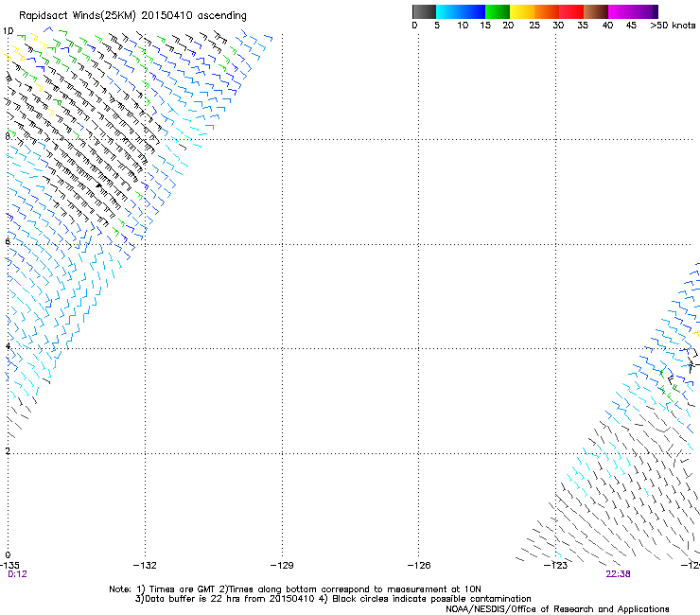Click the 'NOAA/NESDIS/Office of Research and Applications' credit
This screenshot has width=700, height=615.
557,609
